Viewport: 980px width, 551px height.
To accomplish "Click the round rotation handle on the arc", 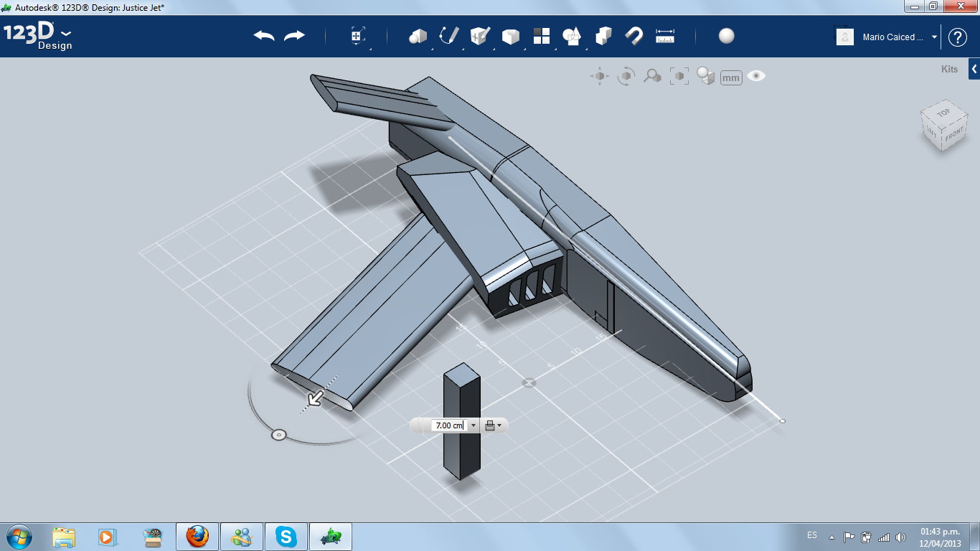I will click(x=279, y=435).
